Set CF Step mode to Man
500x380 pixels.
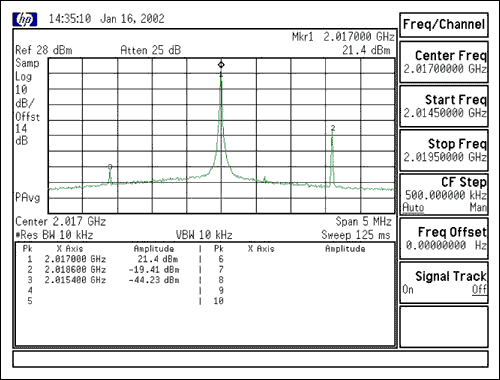coord(478,207)
